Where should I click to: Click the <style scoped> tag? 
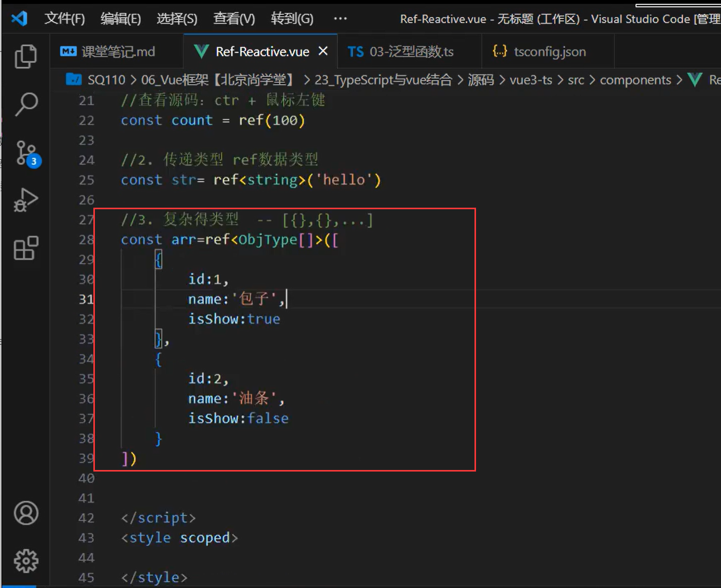click(179, 538)
